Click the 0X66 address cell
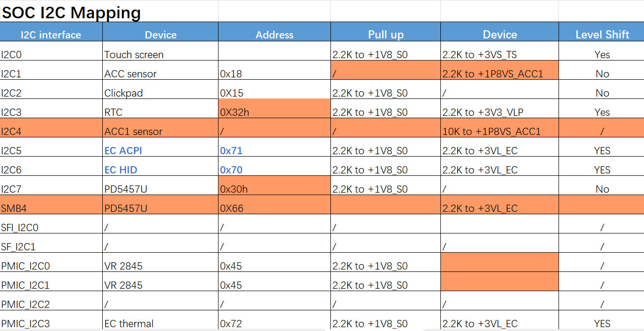Screen dimensions: 644x331 274,205
